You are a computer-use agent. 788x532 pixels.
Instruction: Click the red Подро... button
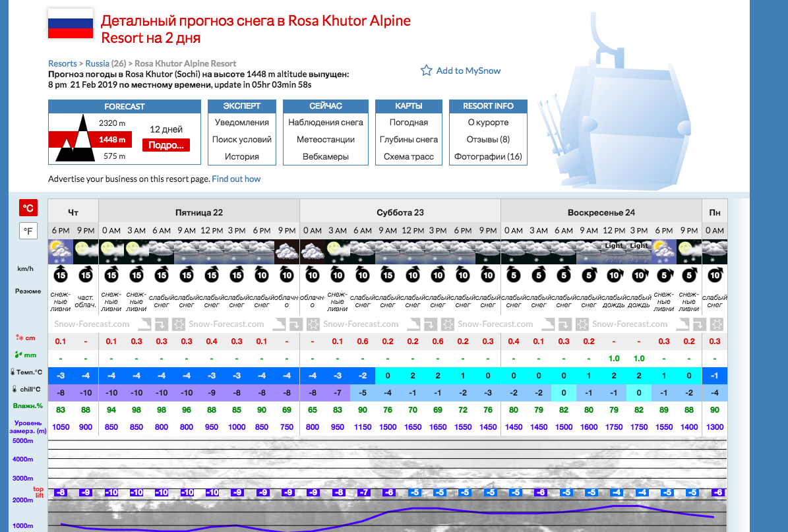coord(166,145)
